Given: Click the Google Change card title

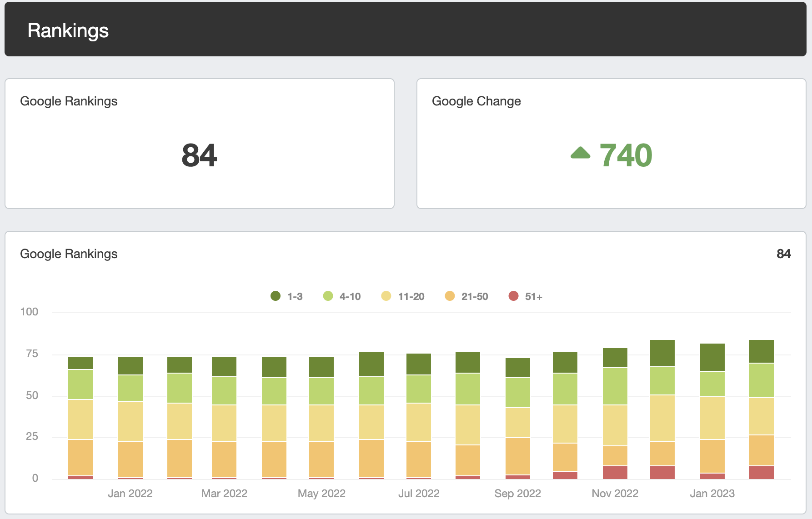Looking at the screenshot, I should coord(476,101).
